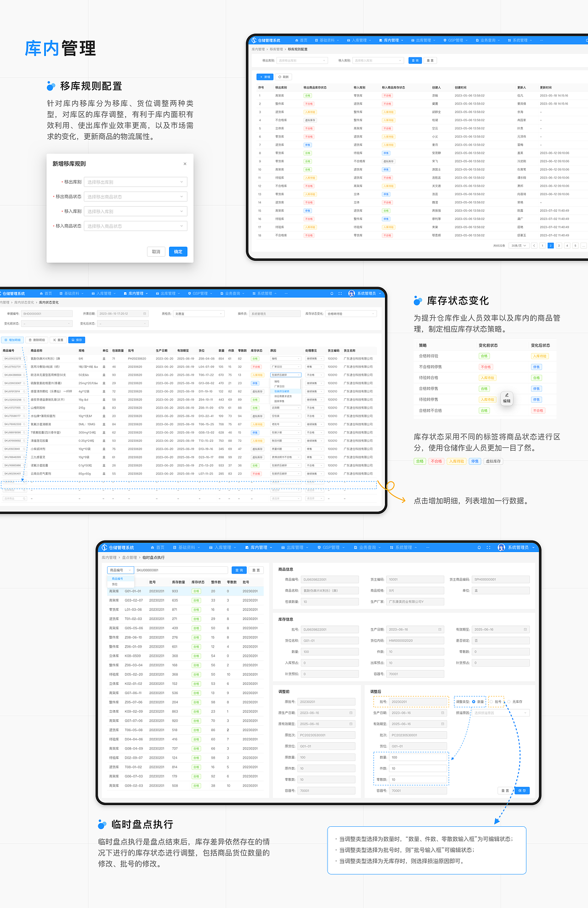This screenshot has width=588, height=908.
Task: Click 保存 in 调整后 section
Action: click(522, 790)
